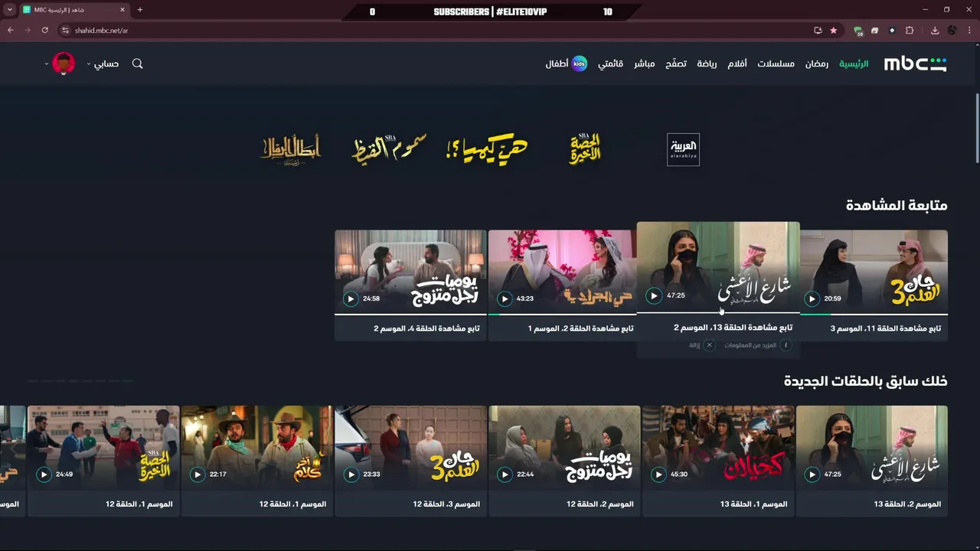The height and width of the screenshot is (551, 980).
Task: Click the X remove icon beside إزالة
Action: [709, 345]
